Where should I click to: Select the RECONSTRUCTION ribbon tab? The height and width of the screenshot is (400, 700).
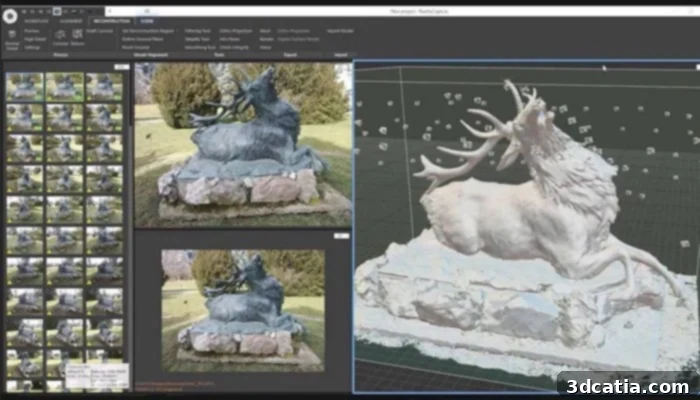pyautogui.click(x=112, y=21)
